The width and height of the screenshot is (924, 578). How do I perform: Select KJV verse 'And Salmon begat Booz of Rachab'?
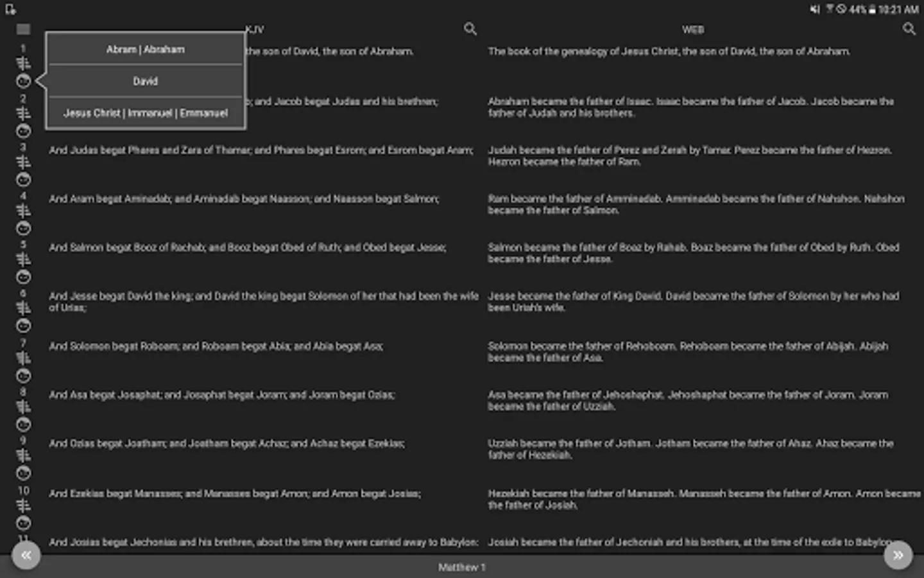[248, 247]
